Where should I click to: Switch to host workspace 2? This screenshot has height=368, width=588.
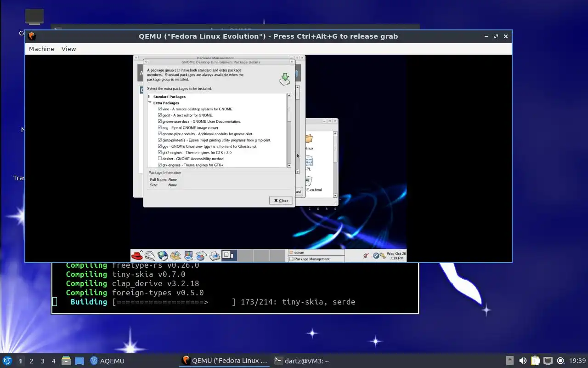click(31, 361)
